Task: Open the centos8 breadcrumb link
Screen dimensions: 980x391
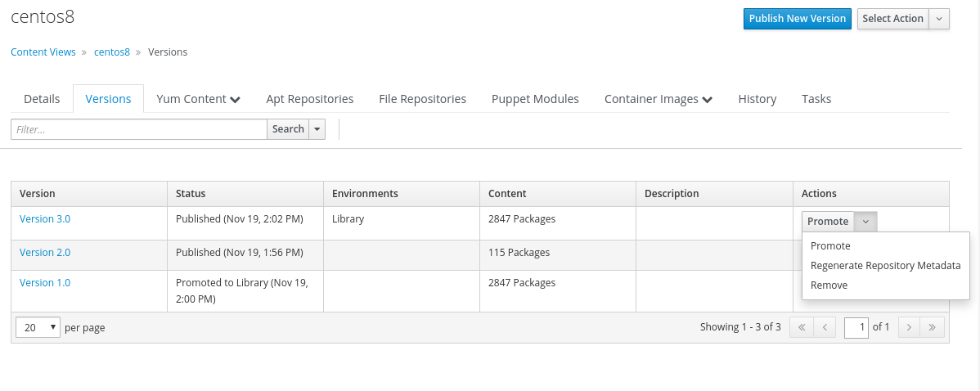Action: point(112,52)
